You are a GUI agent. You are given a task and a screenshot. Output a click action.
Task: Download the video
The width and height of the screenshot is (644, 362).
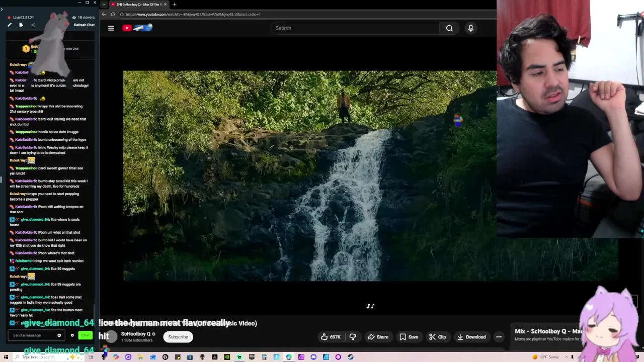(471, 337)
